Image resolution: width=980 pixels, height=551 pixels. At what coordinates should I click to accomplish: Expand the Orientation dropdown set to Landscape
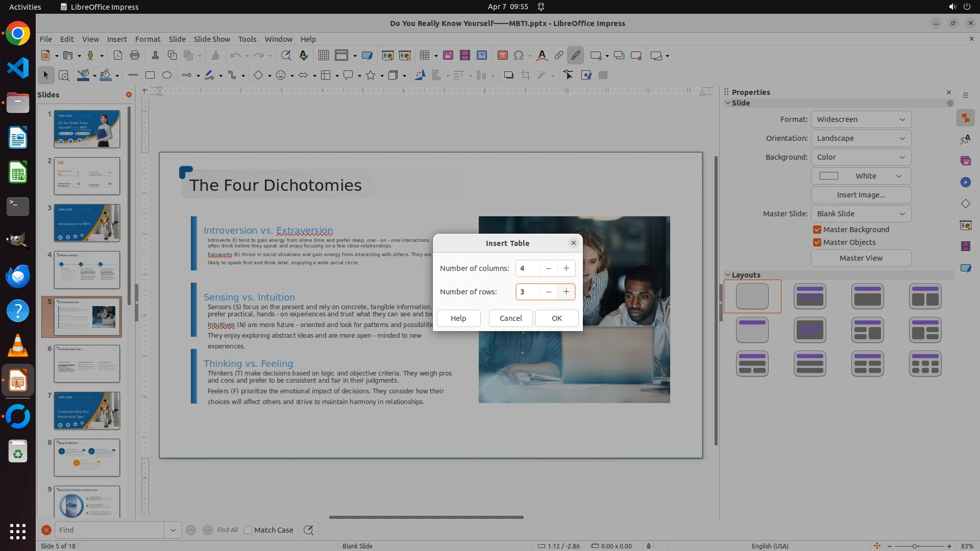[861, 138]
